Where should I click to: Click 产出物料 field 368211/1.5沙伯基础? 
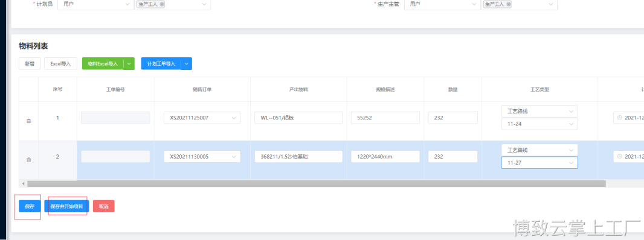click(298, 156)
